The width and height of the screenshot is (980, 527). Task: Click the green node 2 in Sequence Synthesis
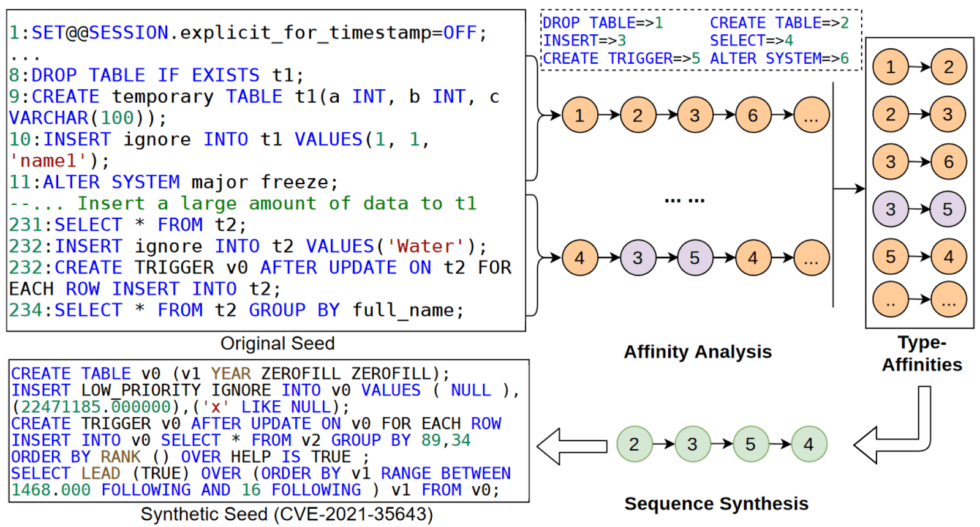(x=634, y=444)
